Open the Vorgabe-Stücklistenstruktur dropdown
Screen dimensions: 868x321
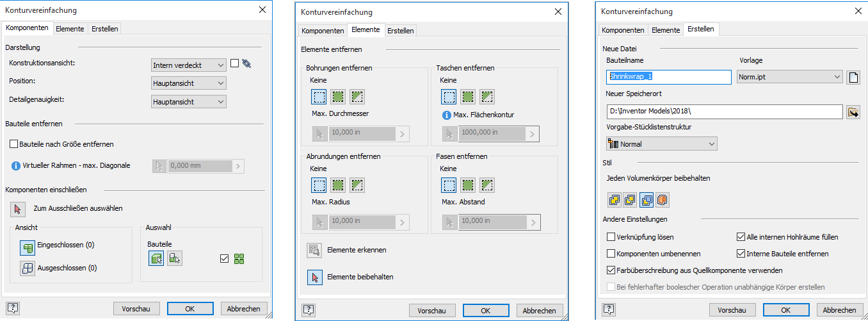click(x=661, y=144)
